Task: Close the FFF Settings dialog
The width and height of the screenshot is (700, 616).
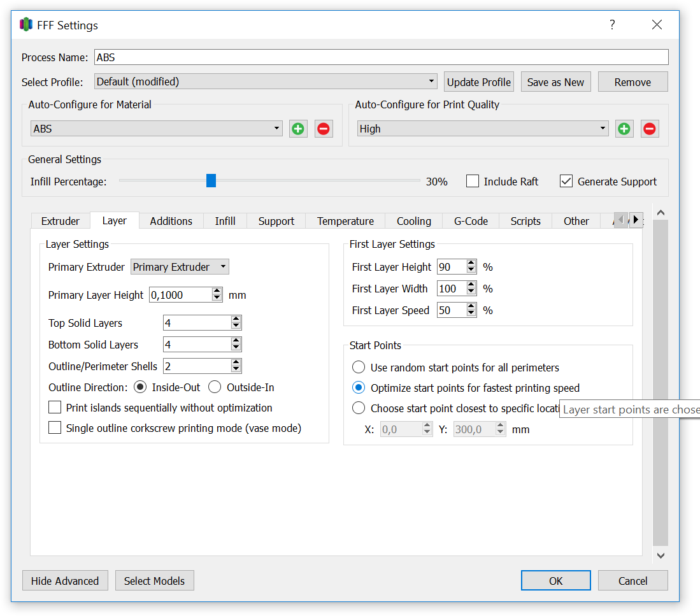Action: click(x=657, y=25)
